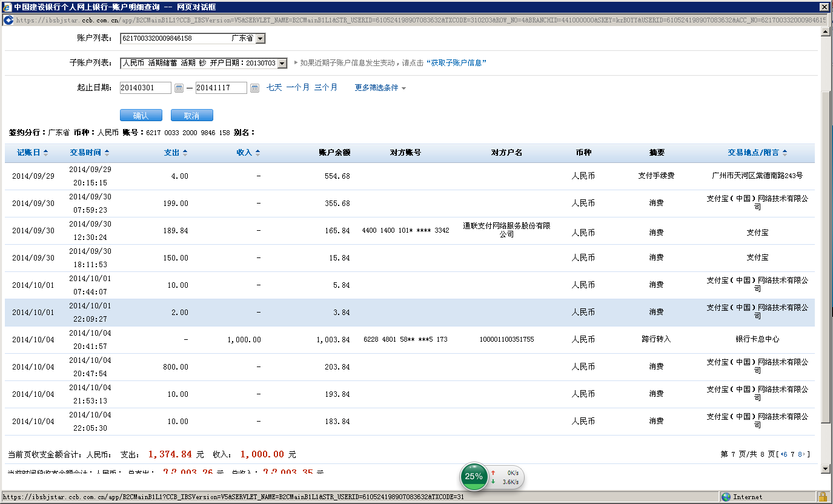Open the end date calendar picker
Viewport: 833px width, 504px height.
pyautogui.click(x=254, y=88)
